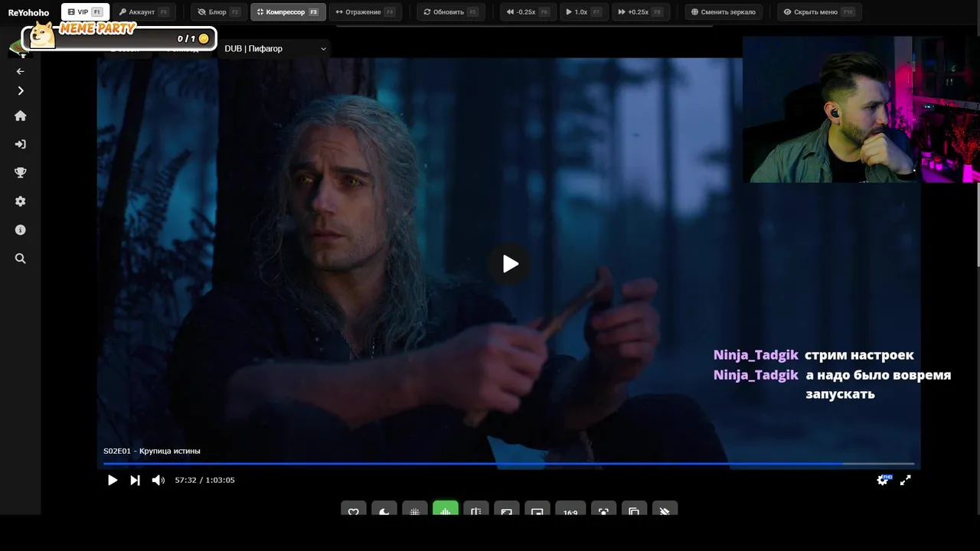
Task: Reset playback speed to 1.0x
Action: [583, 12]
